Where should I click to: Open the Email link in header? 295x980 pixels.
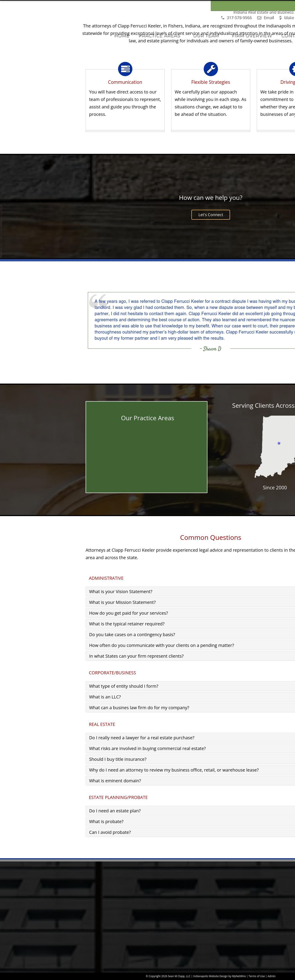point(269,18)
